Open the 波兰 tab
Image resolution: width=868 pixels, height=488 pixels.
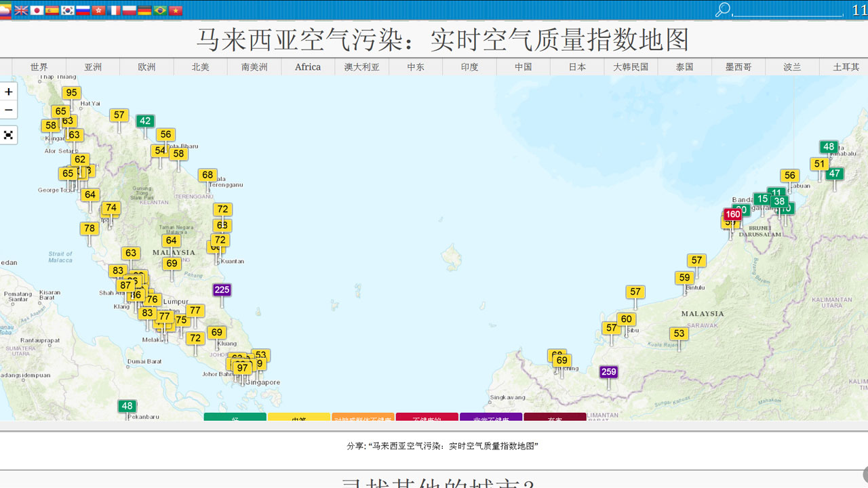792,66
